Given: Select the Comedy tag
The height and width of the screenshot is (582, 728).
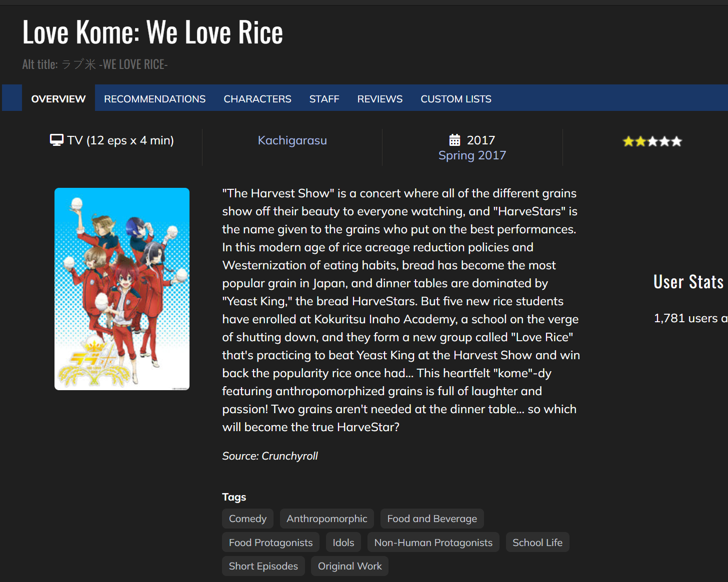Looking at the screenshot, I should pyautogui.click(x=247, y=519).
